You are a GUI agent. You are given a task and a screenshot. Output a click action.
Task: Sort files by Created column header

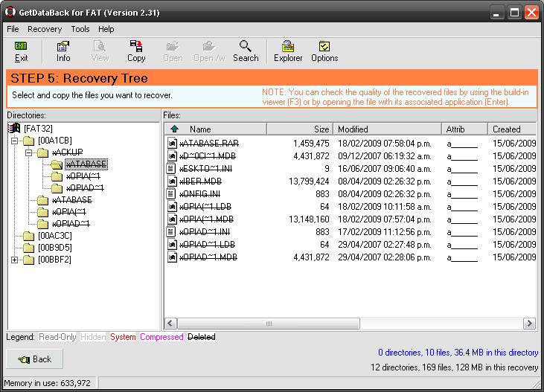click(x=512, y=129)
